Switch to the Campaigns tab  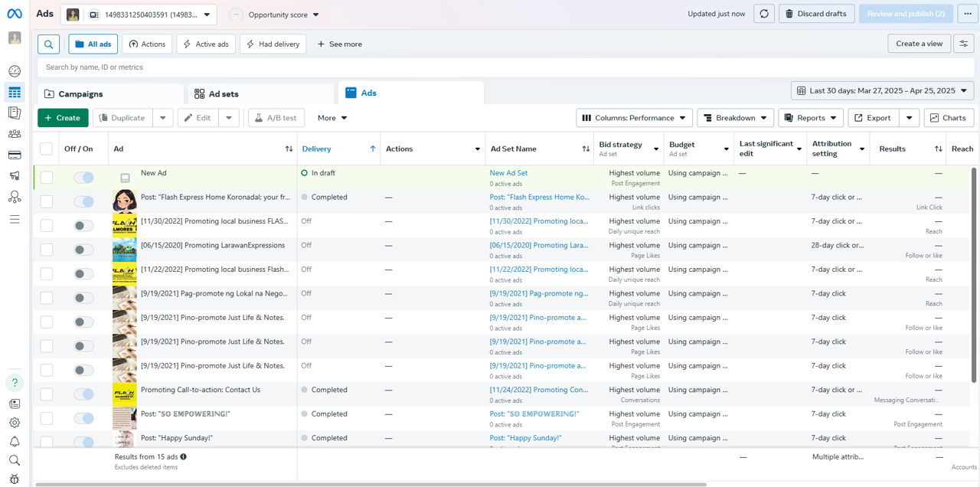coord(80,93)
